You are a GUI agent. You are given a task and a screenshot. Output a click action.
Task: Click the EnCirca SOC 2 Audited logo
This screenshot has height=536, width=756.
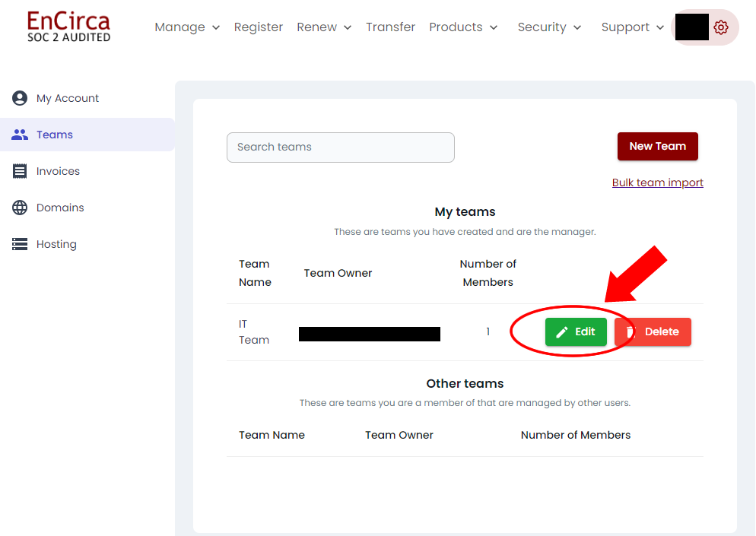click(68, 26)
